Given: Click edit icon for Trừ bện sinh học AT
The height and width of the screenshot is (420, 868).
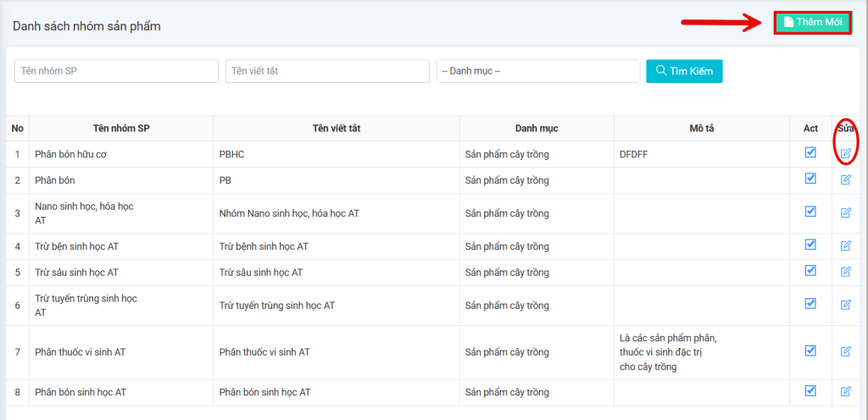Looking at the screenshot, I should 845,246.
